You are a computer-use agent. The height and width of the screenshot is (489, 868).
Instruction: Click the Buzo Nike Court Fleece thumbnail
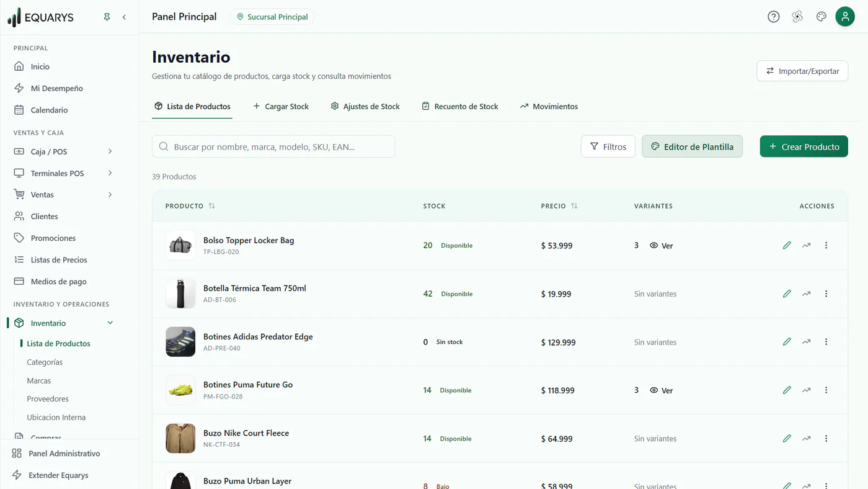pos(180,438)
